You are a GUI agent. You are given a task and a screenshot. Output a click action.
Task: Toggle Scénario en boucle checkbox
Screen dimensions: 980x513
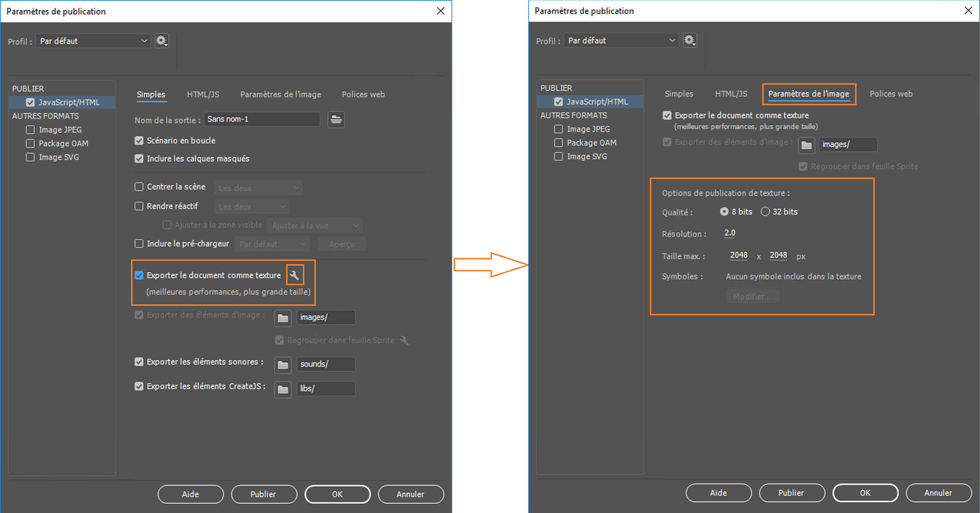click(x=139, y=141)
